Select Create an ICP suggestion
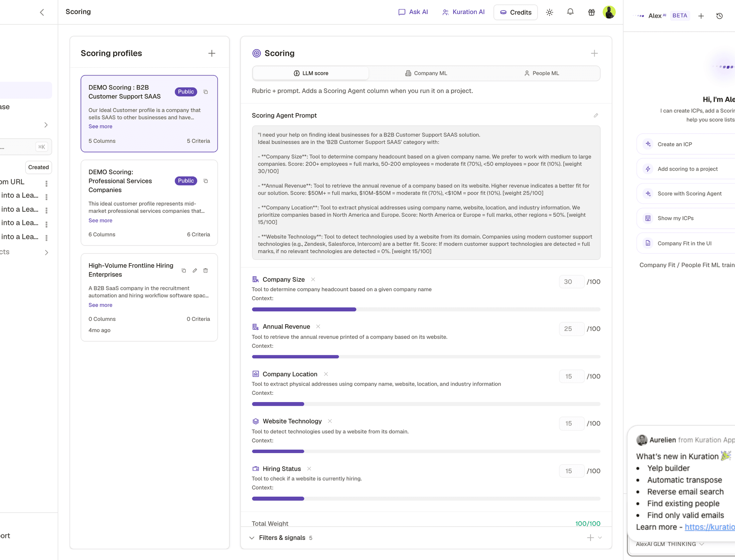This screenshot has height=560, width=735. (x=686, y=144)
